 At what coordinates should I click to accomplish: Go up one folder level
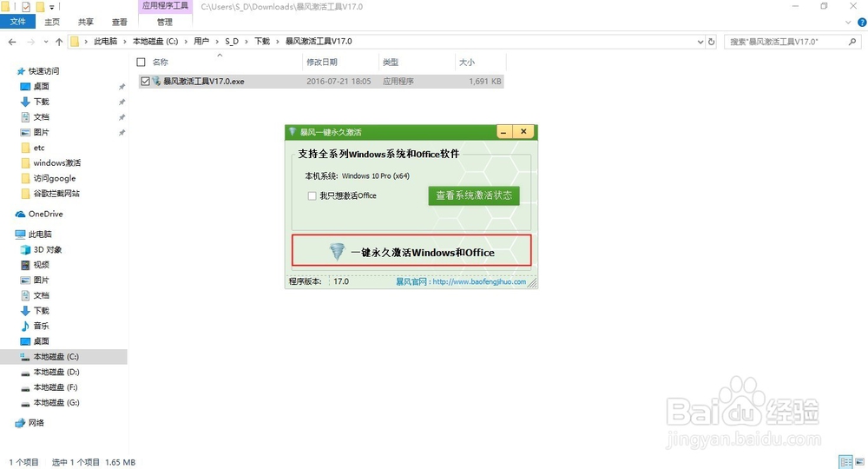coord(59,42)
